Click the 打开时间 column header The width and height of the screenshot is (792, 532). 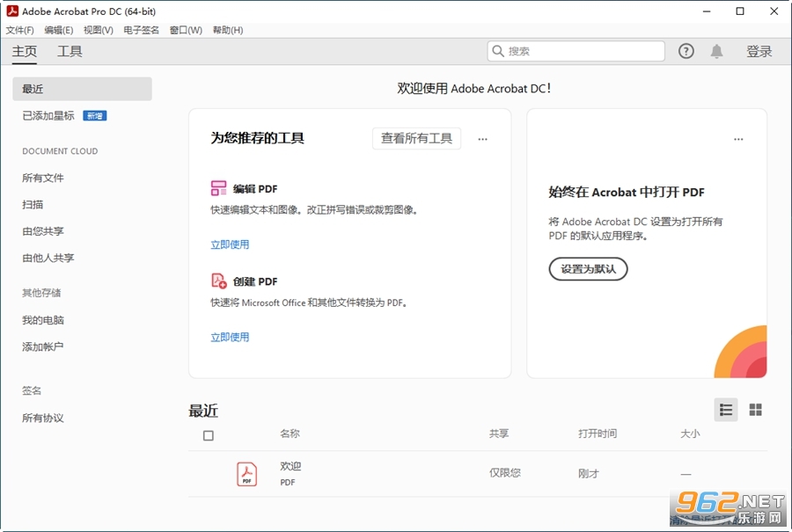[x=598, y=433]
